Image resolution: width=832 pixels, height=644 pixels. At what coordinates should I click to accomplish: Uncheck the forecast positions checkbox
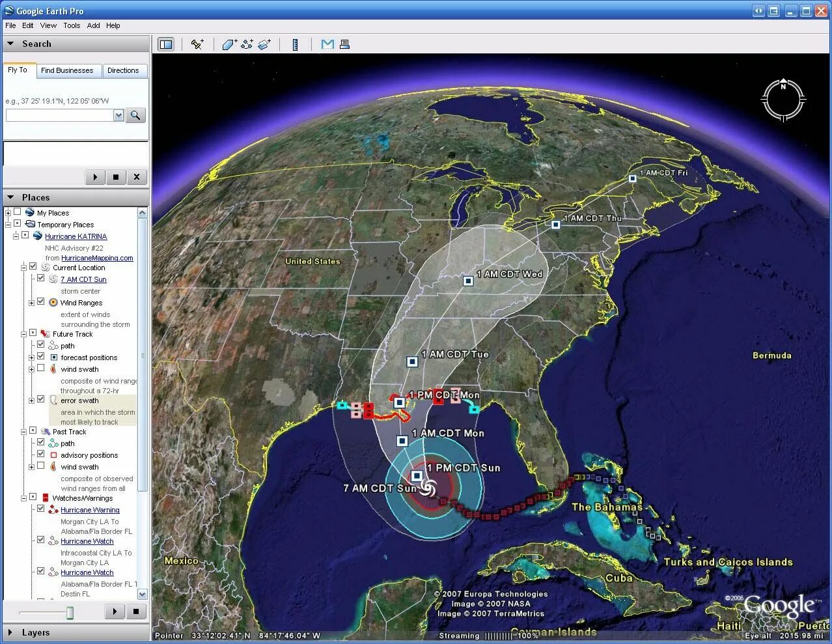click(40, 356)
